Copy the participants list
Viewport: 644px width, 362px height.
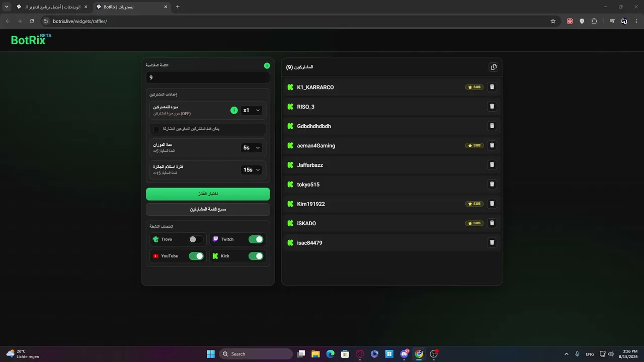494,67
